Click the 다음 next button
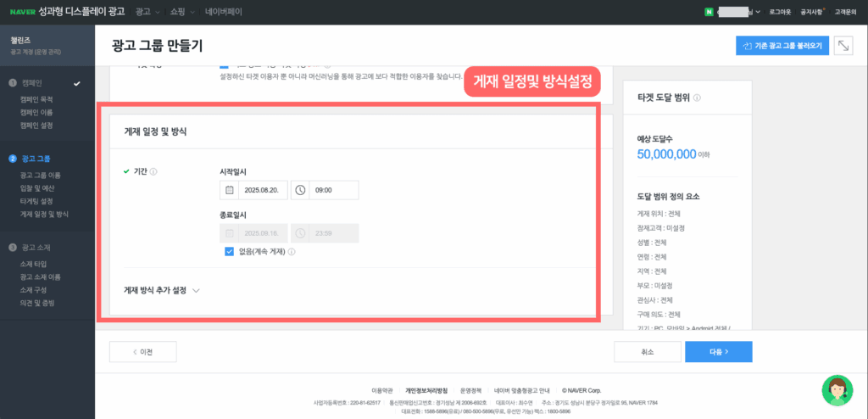The image size is (868, 419). click(719, 351)
